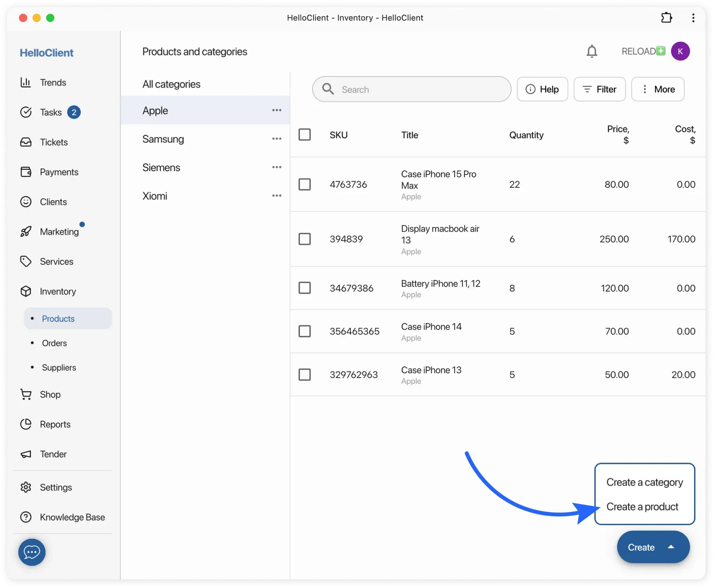Select the Services tag icon
Image resolution: width=714 pixels, height=588 pixels.
coord(25,261)
